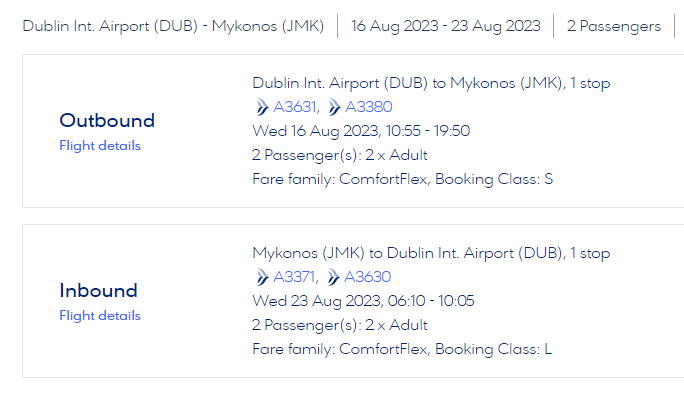Select the outbound DUB to JMK 1 stop text

click(431, 83)
